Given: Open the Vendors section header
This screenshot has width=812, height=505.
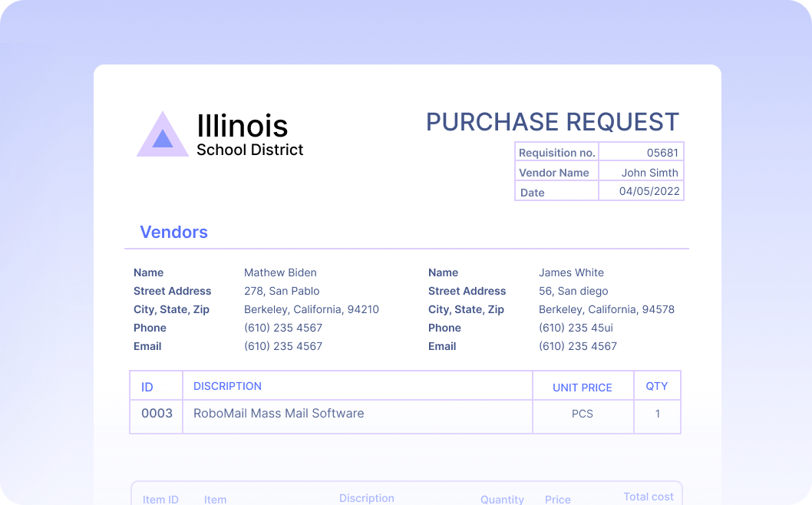Looking at the screenshot, I should pyautogui.click(x=173, y=233).
